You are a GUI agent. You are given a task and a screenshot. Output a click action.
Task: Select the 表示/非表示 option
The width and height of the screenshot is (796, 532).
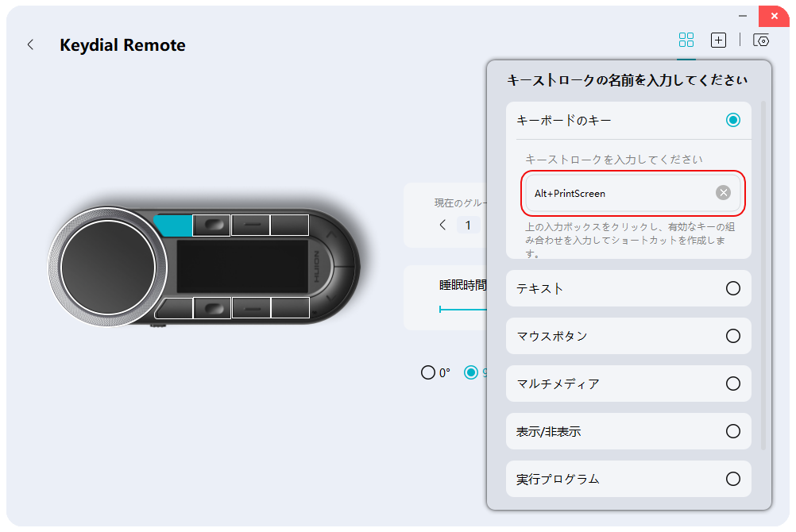[628, 431]
